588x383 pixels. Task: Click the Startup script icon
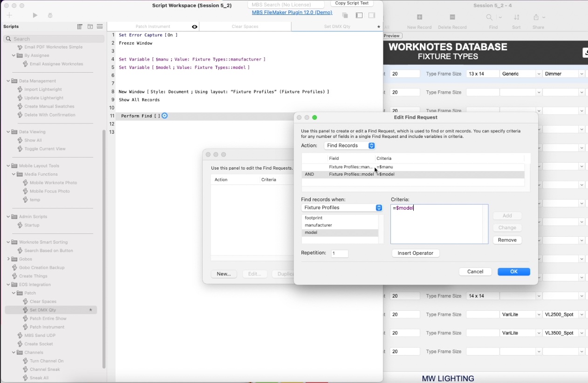pyautogui.click(x=20, y=225)
